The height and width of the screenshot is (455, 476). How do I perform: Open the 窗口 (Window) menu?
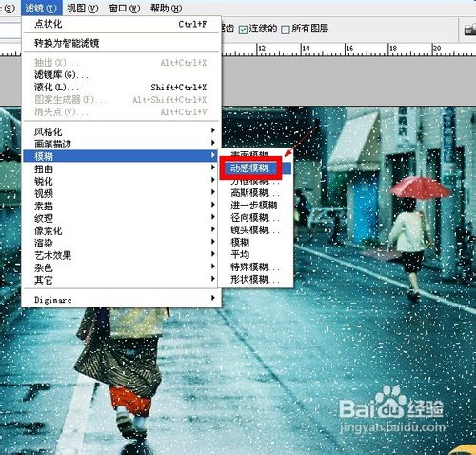tap(124, 8)
